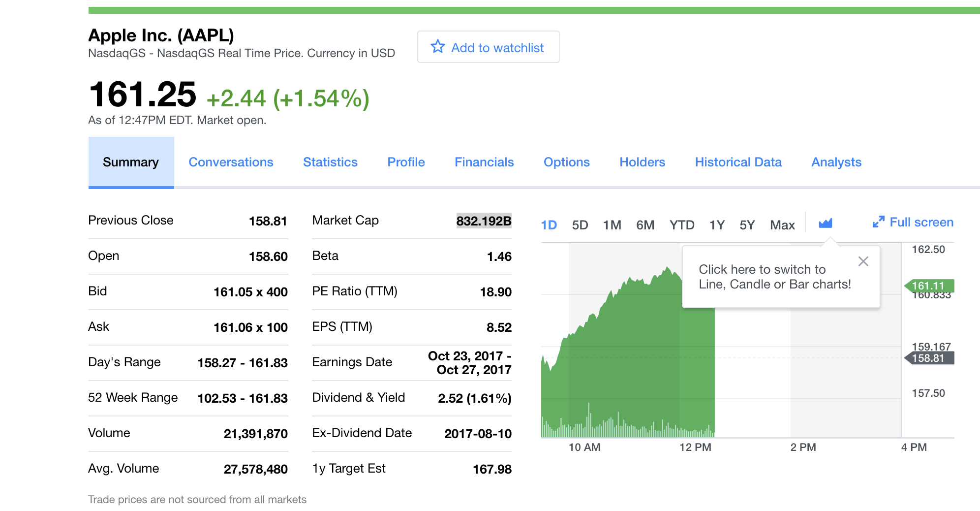Select the 5D chart range

click(580, 225)
